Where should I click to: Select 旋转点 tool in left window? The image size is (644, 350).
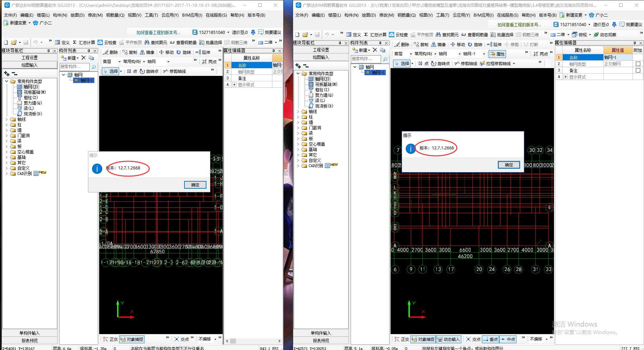(149, 71)
